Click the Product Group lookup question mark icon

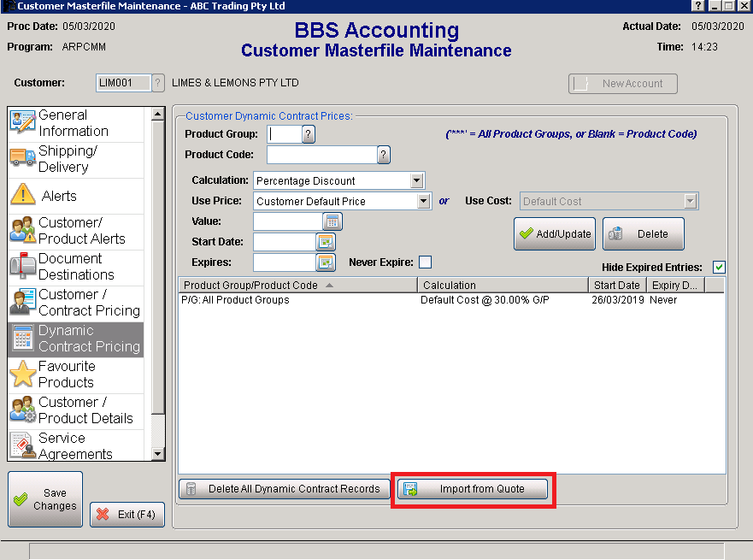pos(309,134)
